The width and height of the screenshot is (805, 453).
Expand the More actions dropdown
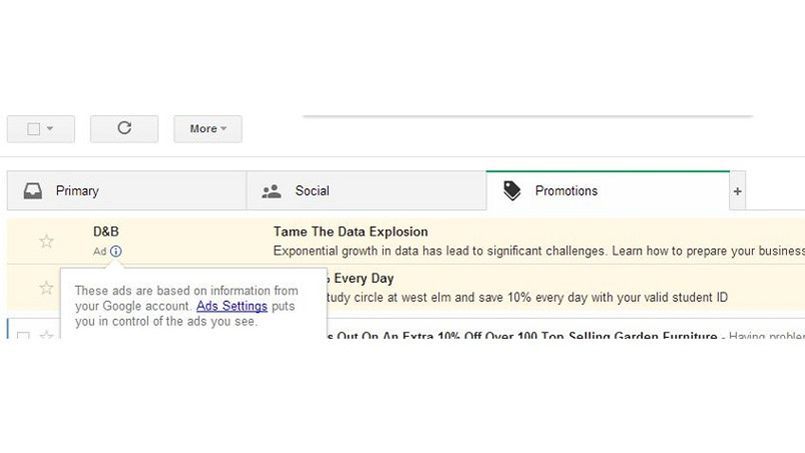coord(208,128)
